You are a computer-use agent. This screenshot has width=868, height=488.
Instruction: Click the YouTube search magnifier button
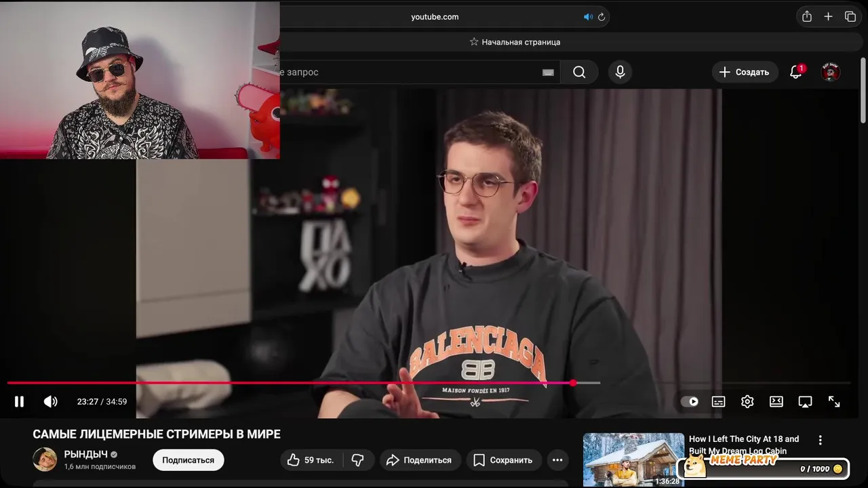579,72
